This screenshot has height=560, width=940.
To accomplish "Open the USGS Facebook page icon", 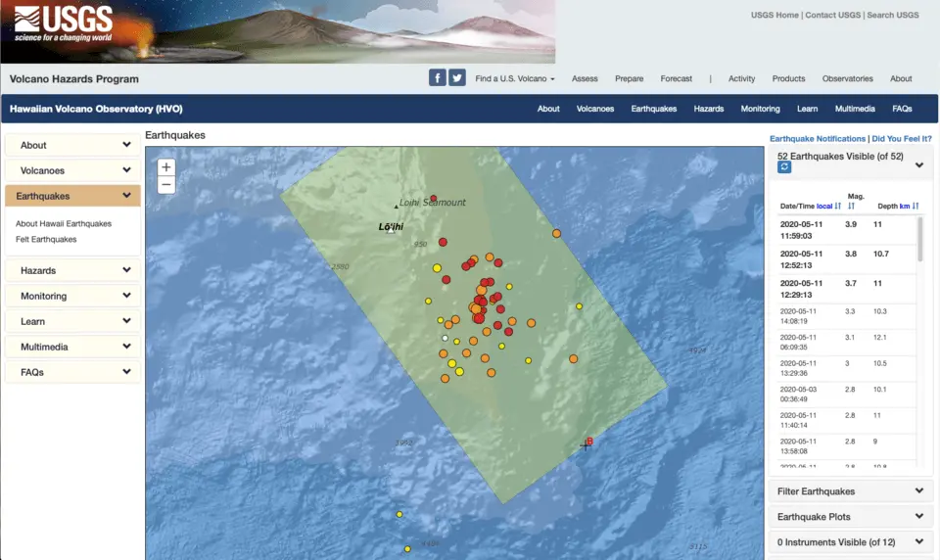I will [438, 78].
